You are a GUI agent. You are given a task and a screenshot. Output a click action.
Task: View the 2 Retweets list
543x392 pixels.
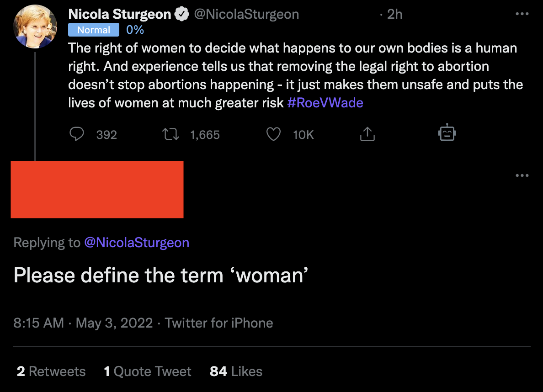click(x=51, y=371)
